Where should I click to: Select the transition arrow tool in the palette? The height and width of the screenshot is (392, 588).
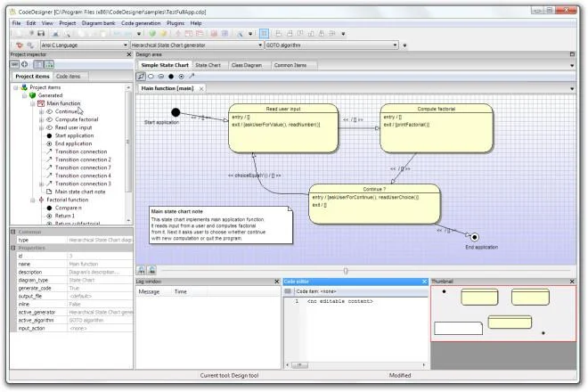click(x=192, y=77)
